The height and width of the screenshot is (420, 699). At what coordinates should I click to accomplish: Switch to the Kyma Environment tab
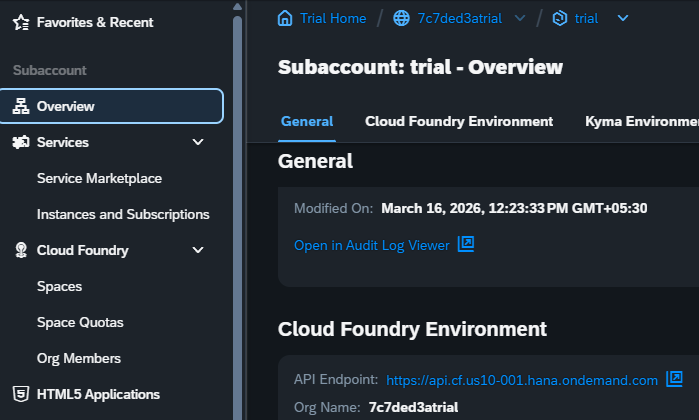(642, 121)
